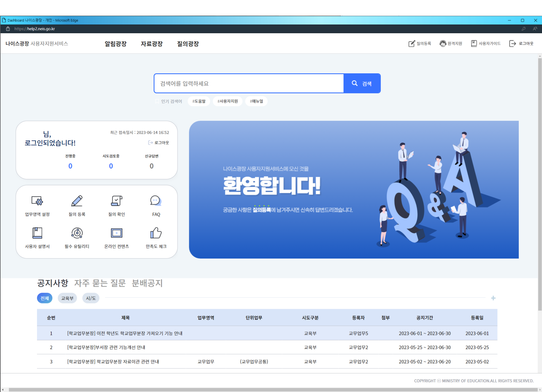
Task: Open 알림광장 menu
Action: click(x=115, y=44)
